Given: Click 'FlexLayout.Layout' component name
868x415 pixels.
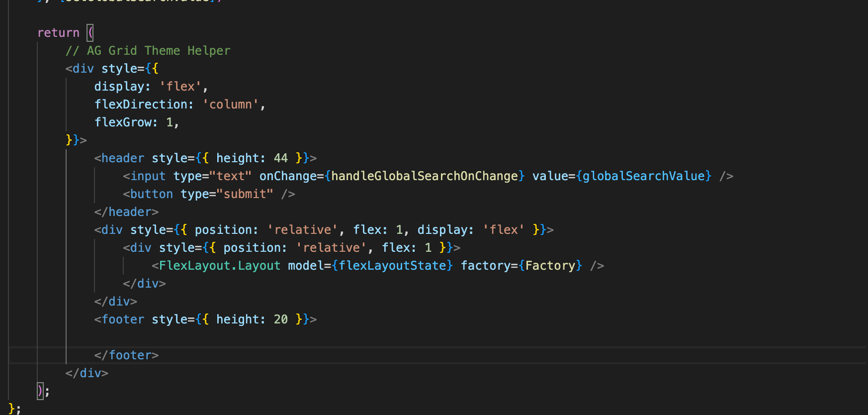Looking at the screenshot, I should coord(220,266).
